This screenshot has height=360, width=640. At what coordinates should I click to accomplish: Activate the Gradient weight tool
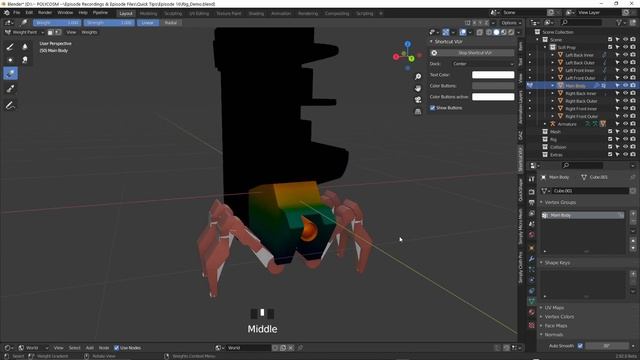pyautogui.click(x=10, y=73)
